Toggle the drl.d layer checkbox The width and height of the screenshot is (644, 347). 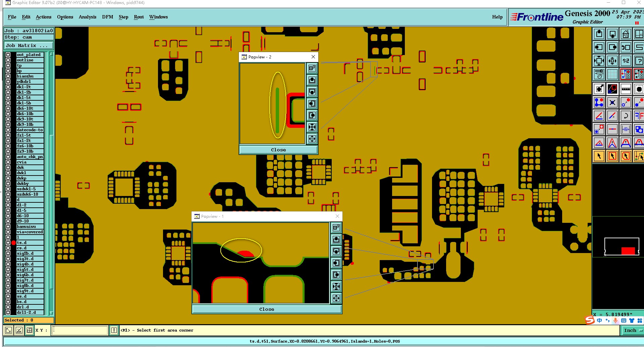[8, 307]
